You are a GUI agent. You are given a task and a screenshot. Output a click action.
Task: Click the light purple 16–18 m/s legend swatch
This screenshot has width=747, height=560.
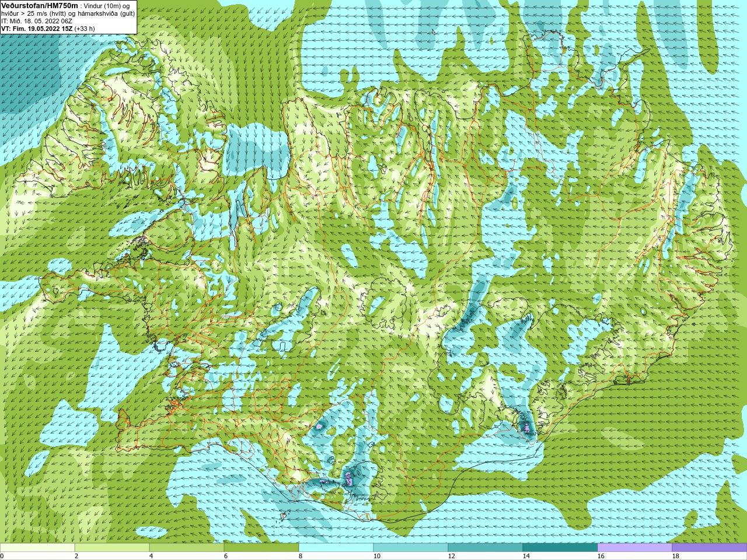pos(635,548)
